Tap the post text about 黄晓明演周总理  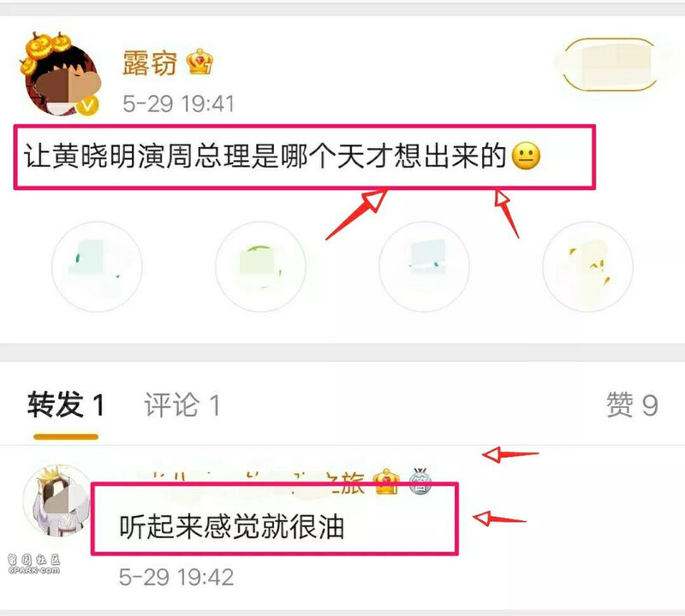(265, 157)
